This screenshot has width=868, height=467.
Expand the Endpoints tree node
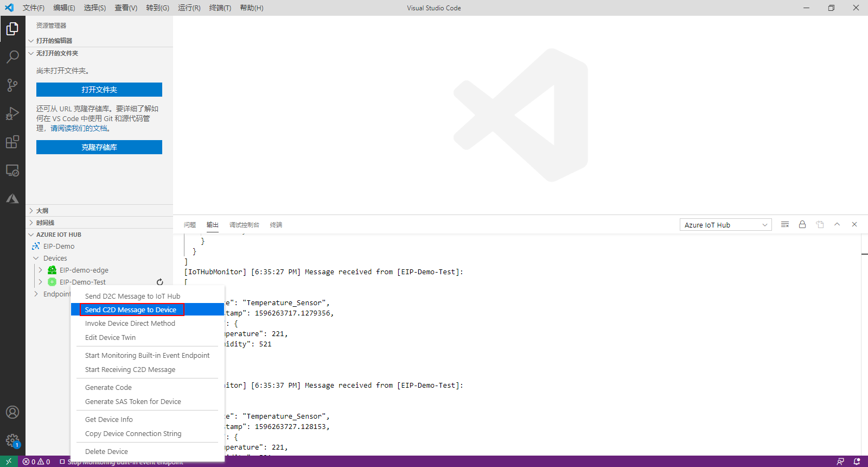point(36,294)
